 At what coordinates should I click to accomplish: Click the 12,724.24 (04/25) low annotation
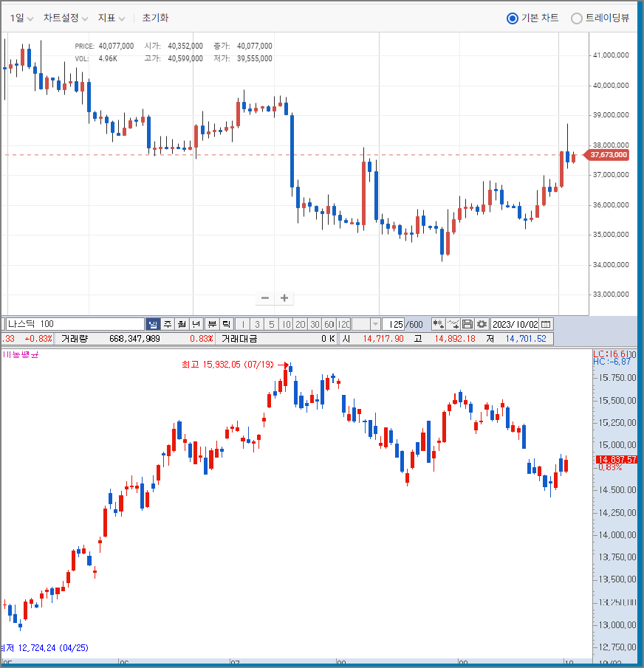click(x=53, y=648)
